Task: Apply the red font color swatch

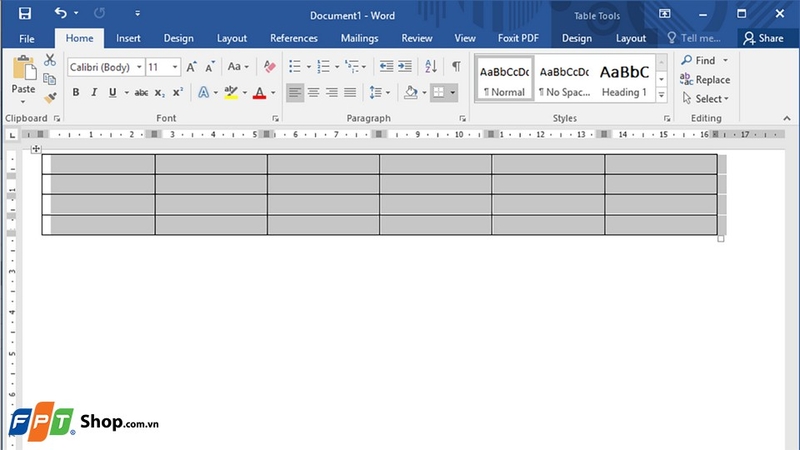Action: pos(259,93)
